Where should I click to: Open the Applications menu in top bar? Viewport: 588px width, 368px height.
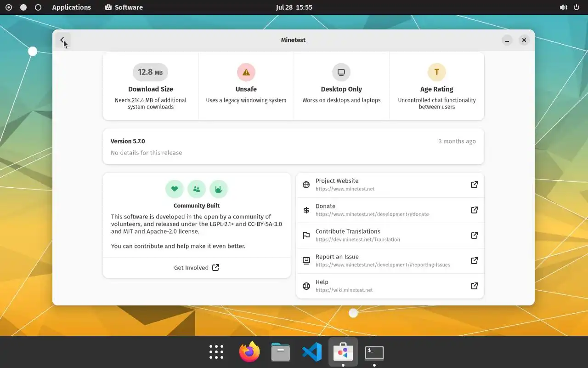[x=72, y=7]
